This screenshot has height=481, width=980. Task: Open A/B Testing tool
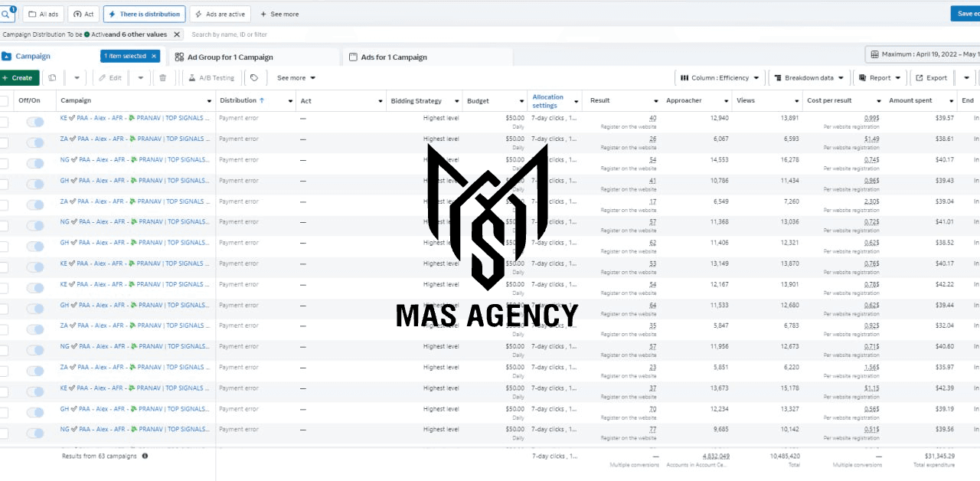point(211,77)
